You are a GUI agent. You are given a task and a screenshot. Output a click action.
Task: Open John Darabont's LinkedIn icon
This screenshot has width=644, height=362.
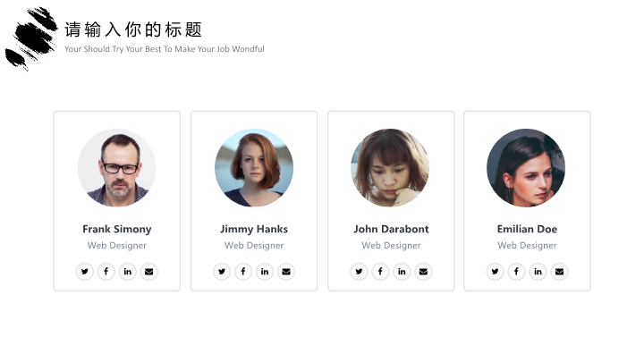point(402,272)
